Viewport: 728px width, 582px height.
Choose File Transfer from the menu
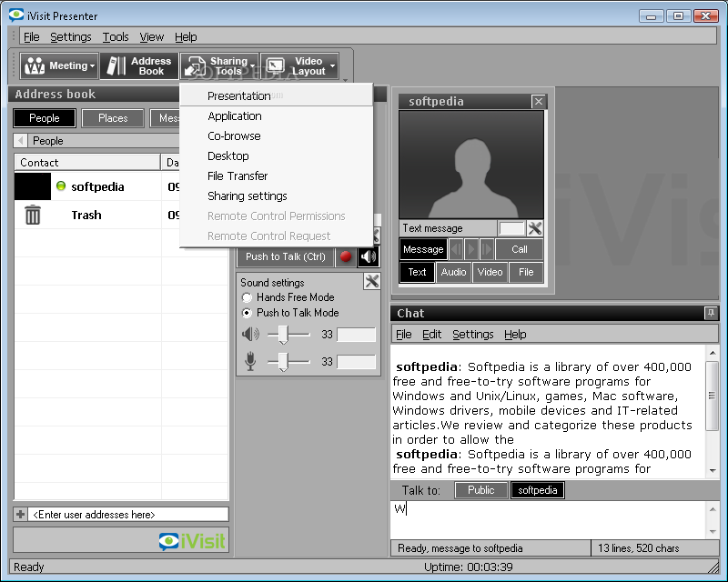277,176
